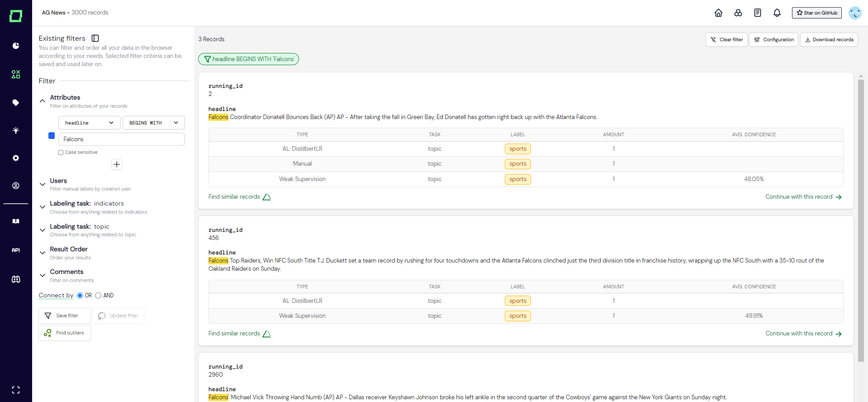This screenshot has width=868, height=402.
Task: Expand Labeling task indicators section
Action: [43, 207]
